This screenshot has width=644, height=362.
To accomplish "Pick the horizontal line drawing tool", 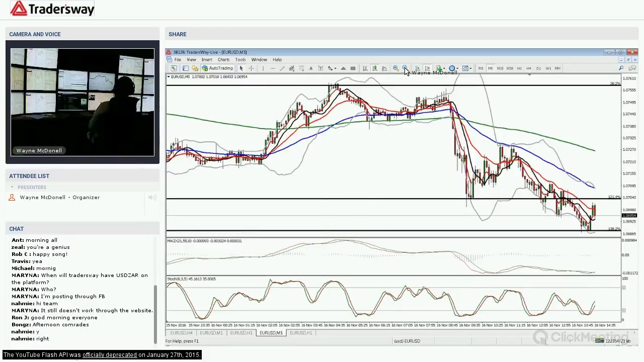I will 273,68.
